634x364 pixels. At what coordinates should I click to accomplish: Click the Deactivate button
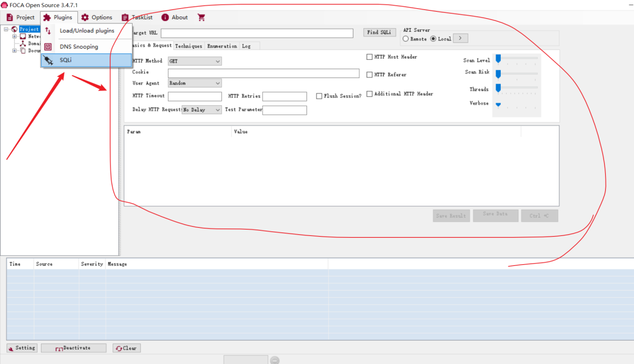(x=73, y=348)
